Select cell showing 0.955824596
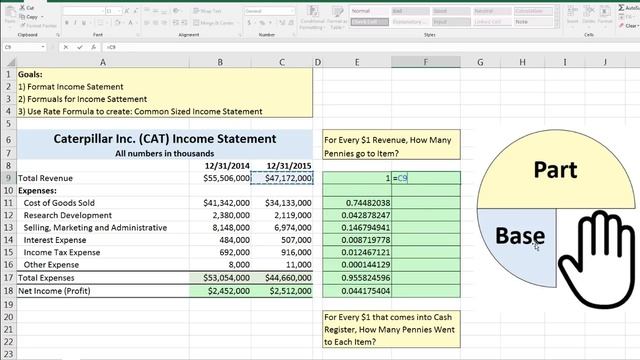 [x=357, y=278]
